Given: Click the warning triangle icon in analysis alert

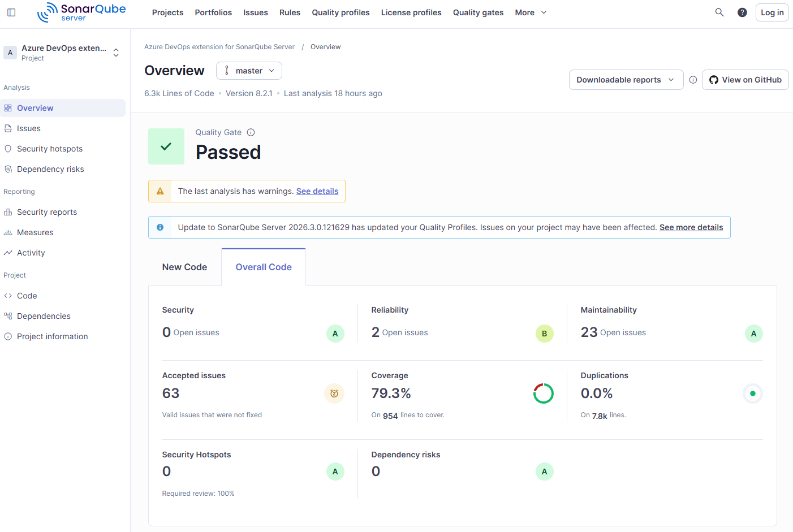Looking at the screenshot, I should 160,191.
